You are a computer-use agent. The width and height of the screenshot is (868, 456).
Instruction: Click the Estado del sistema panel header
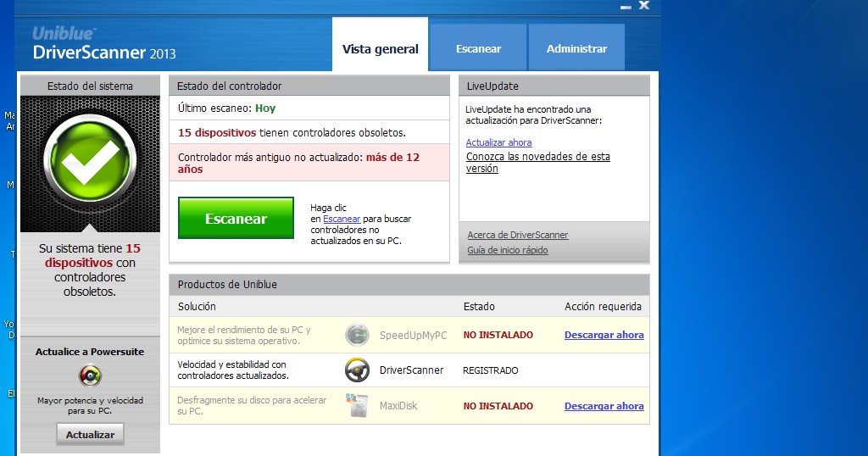[90, 86]
